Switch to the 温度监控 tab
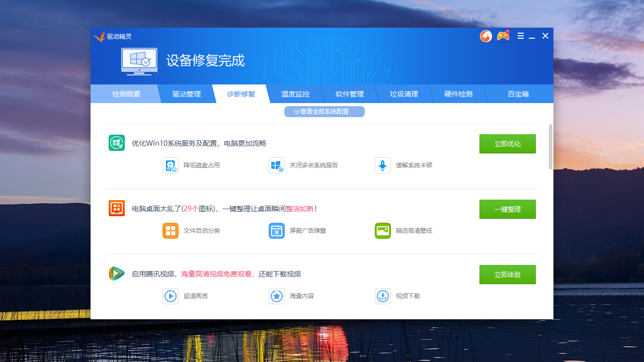 (x=295, y=94)
